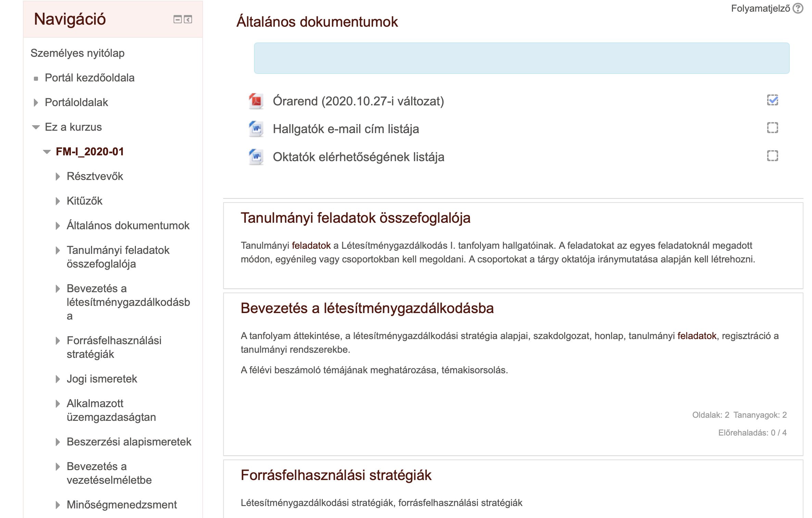Click the Folyamatjelző label
This screenshot has height=518, width=812.
(x=760, y=8)
